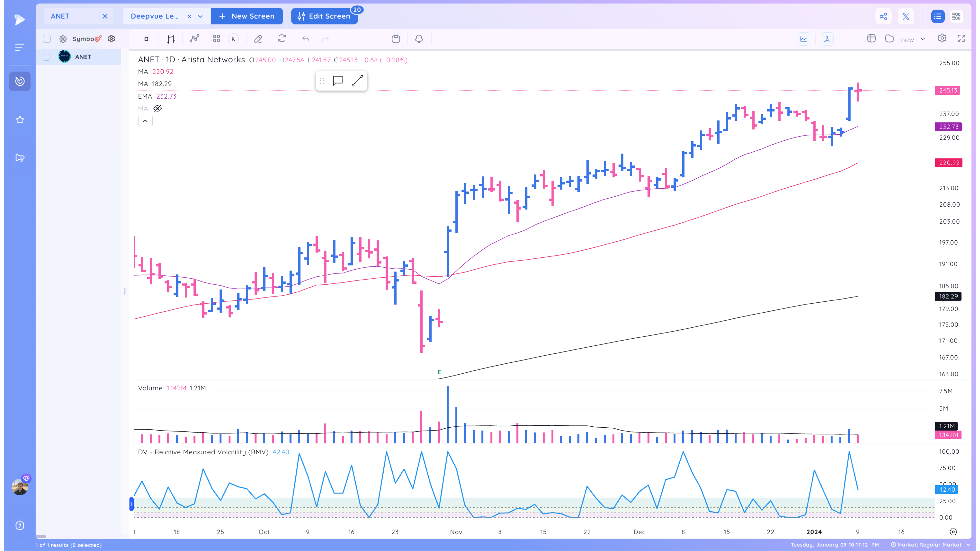Sort by the Symbol column header
980x551 pixels.
tap(84, 39)
